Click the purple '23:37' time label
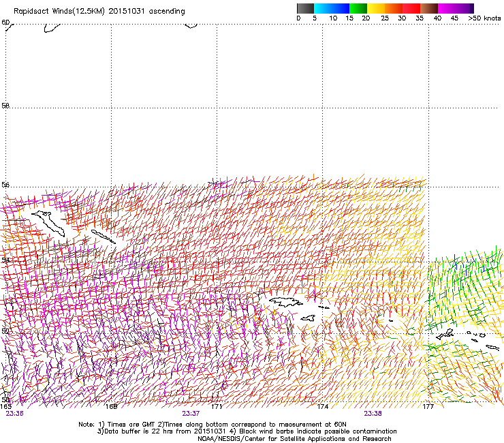 click(x=191, y=414)
